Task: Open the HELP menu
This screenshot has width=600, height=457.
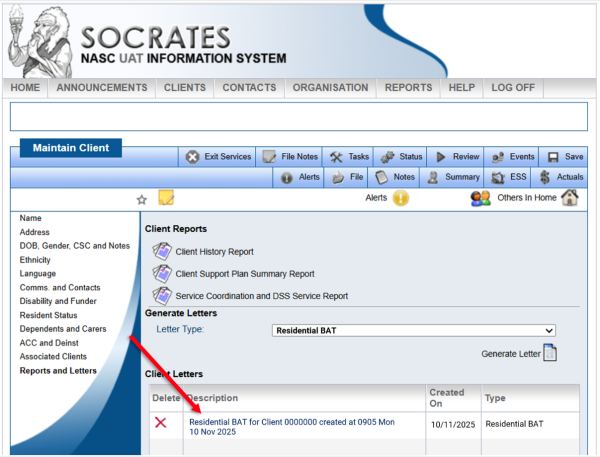Action: click(461, 88)
